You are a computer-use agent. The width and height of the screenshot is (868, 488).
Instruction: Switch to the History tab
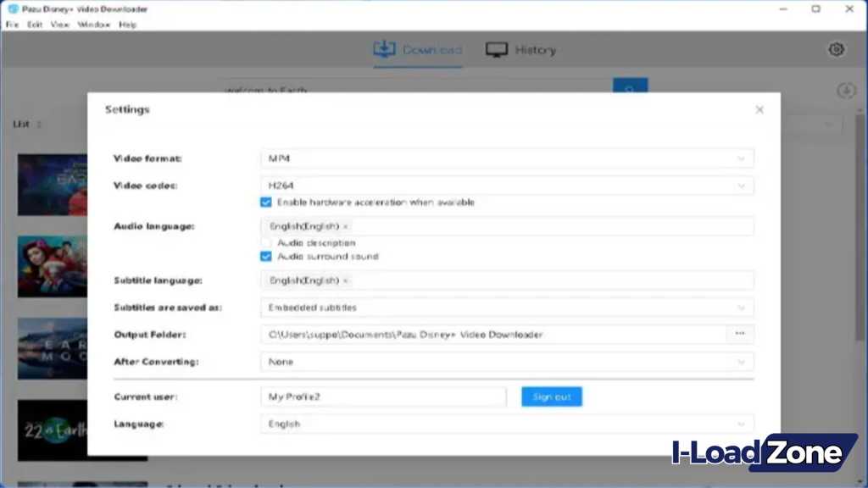click(520, 48)
